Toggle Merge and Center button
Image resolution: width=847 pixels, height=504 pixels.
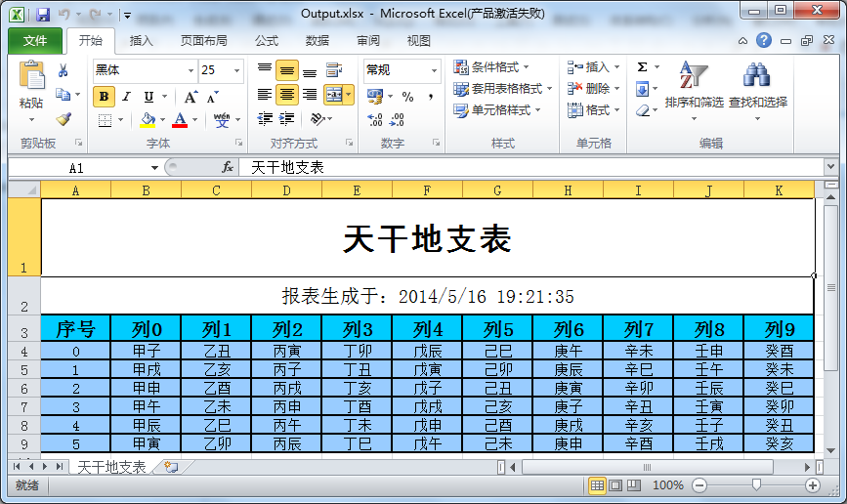pyautogui.click(x=334, y=95)
